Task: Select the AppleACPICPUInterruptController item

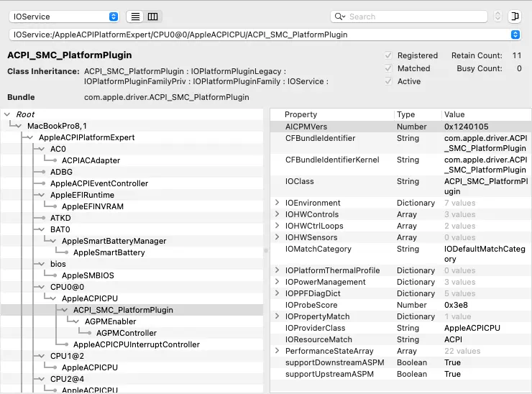Action: pos(137,344)
